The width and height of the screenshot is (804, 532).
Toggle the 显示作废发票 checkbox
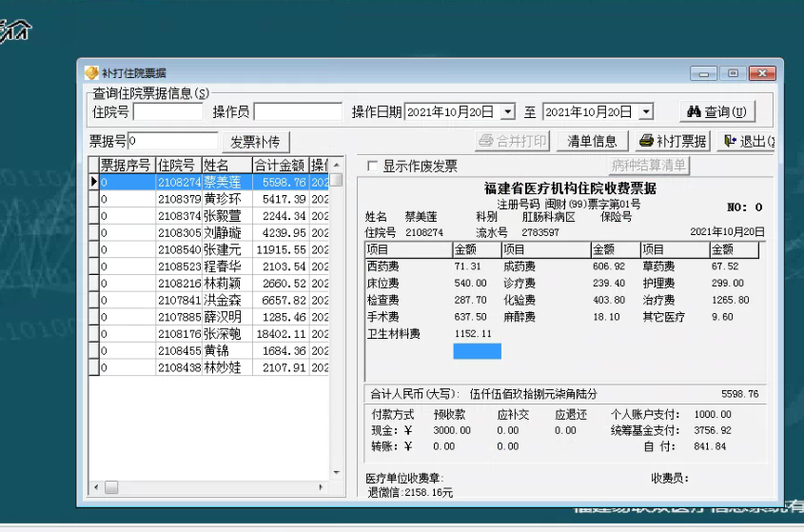pyautogui.click(x=373, y=166)
